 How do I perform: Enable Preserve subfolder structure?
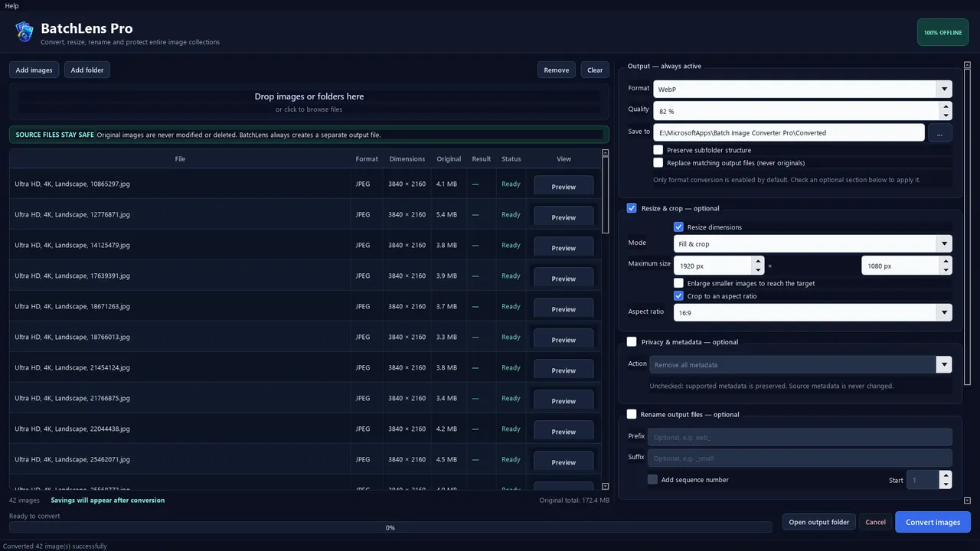point(658,150)
